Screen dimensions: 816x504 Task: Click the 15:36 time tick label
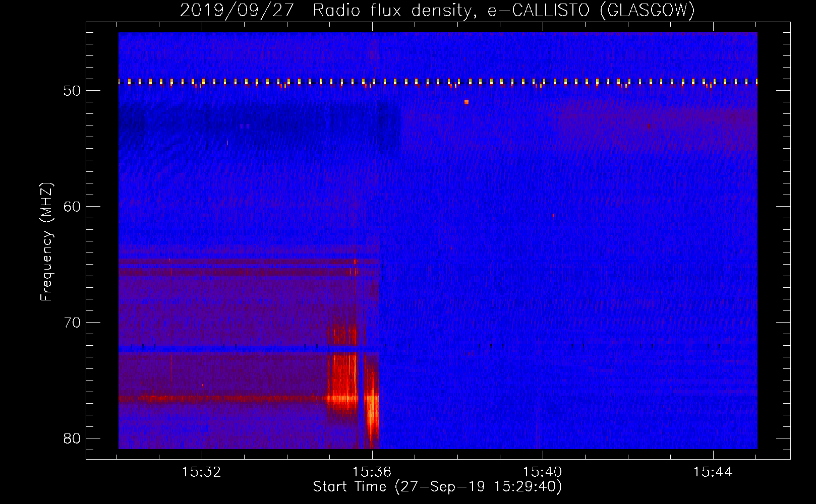point(372,472)
